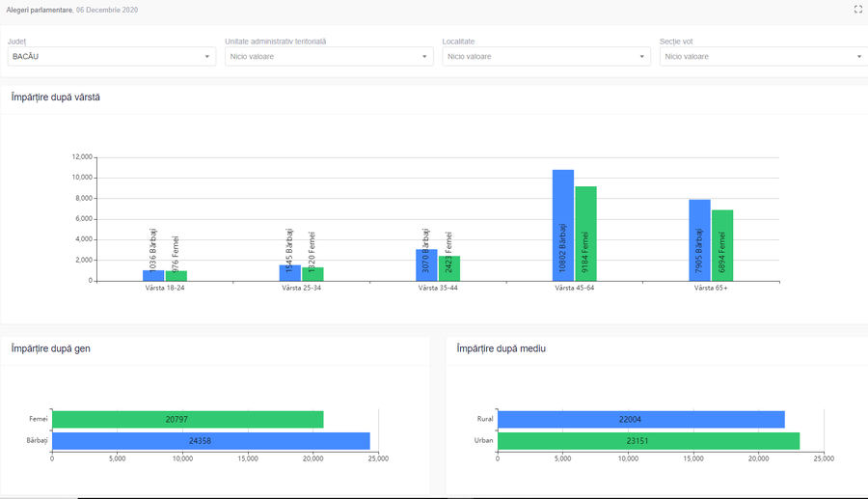The image size is (868, 499).
Task: Expand the Secție vot dropdown
Action: (x=763, y=57)
